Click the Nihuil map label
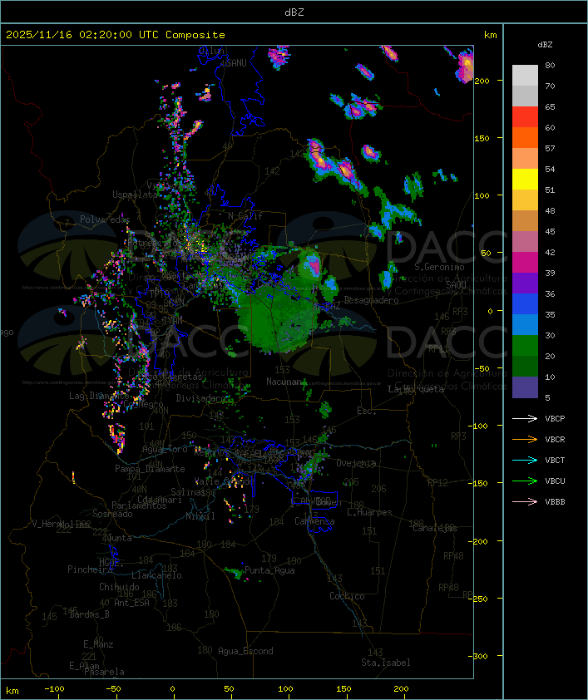588x700 pixels. [x=200, y=516]
